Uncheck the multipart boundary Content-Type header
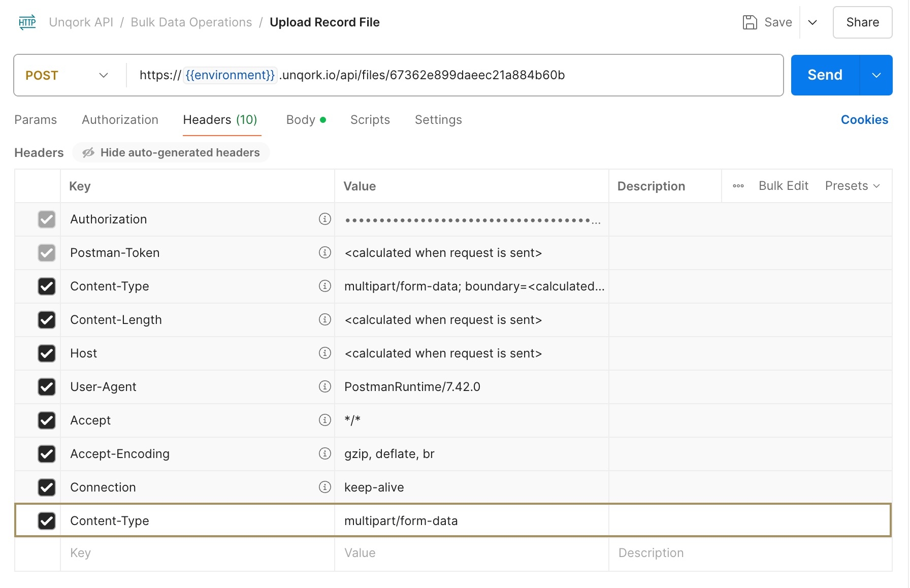The height and width of the screenshot is (588, 910). (47, 286)
